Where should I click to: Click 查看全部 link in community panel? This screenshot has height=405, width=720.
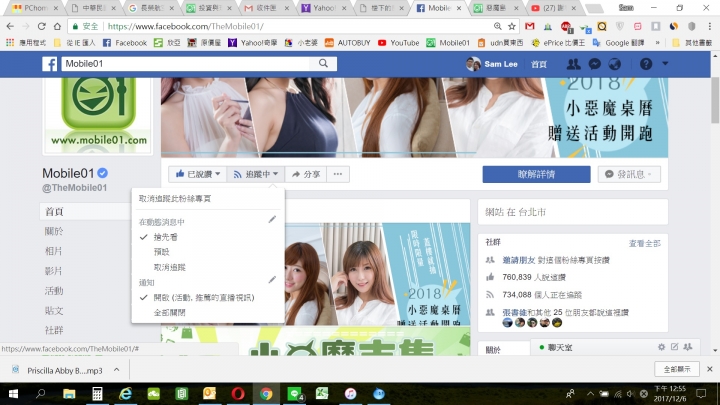(x=645, y=243)
